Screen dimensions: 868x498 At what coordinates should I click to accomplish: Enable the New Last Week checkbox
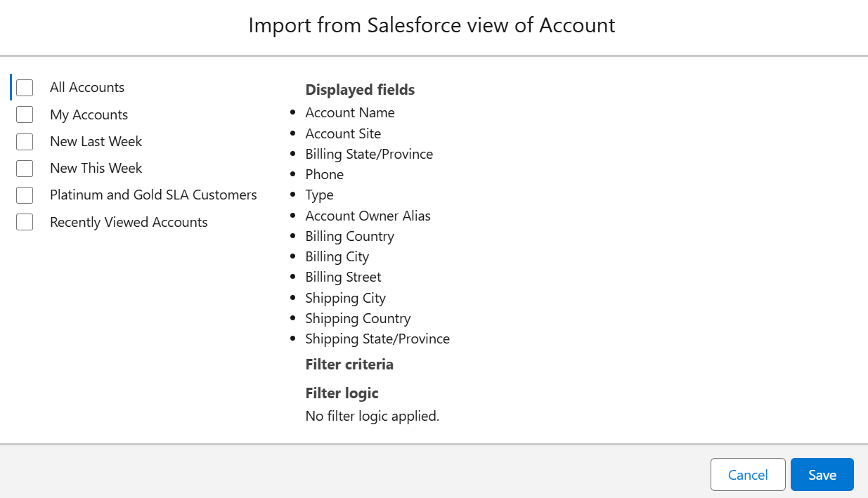tap(25, 141)
